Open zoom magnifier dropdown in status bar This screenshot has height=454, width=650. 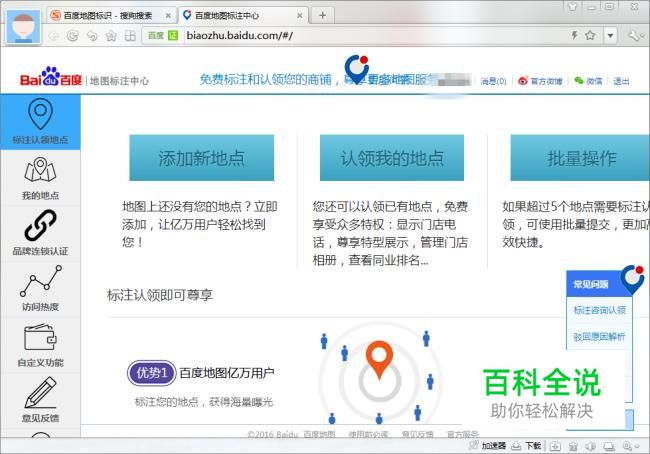630,446
